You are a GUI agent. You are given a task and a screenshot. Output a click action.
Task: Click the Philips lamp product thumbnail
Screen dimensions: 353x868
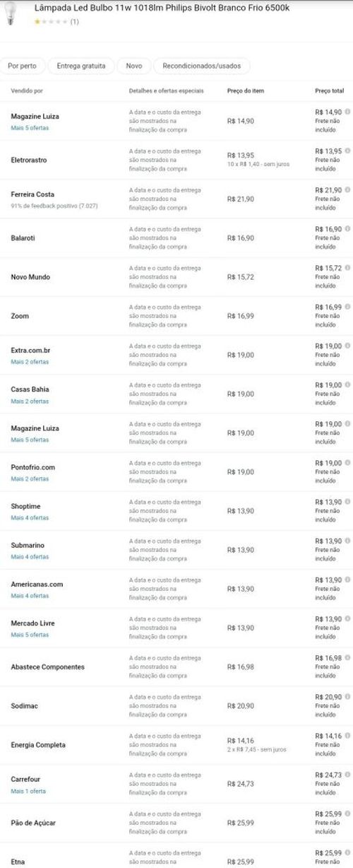click(11, 15)
